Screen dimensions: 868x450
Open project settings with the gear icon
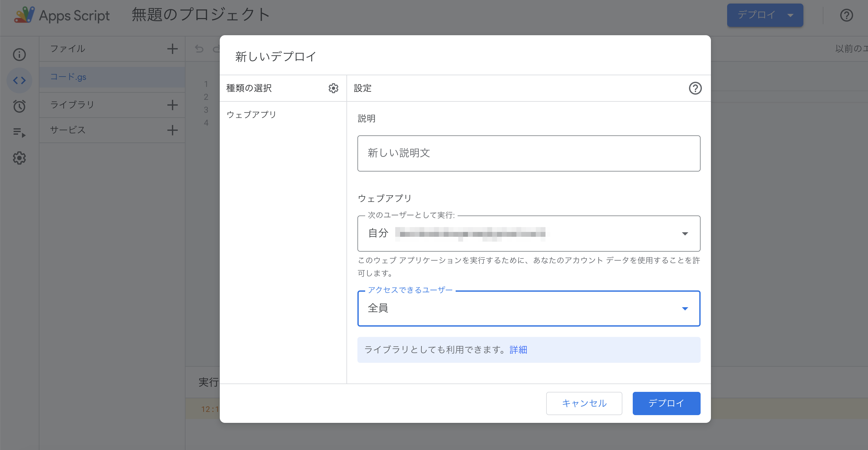coord(19,158)
